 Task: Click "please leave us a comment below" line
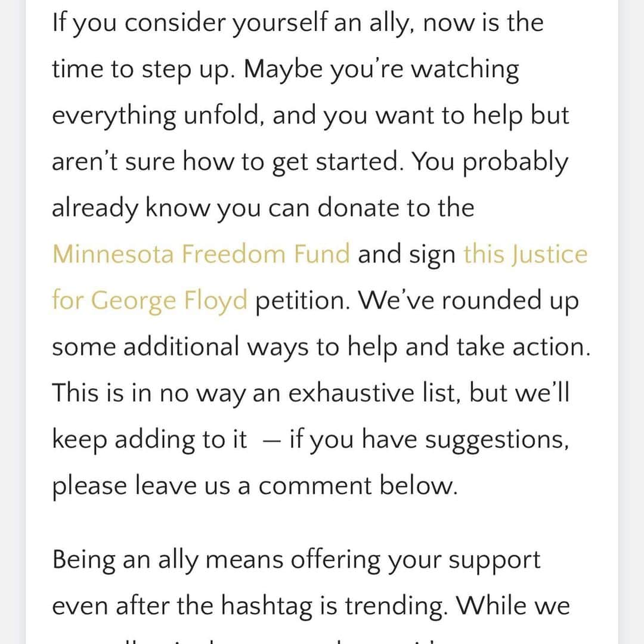pyautogui.click(x=255, y=487)
